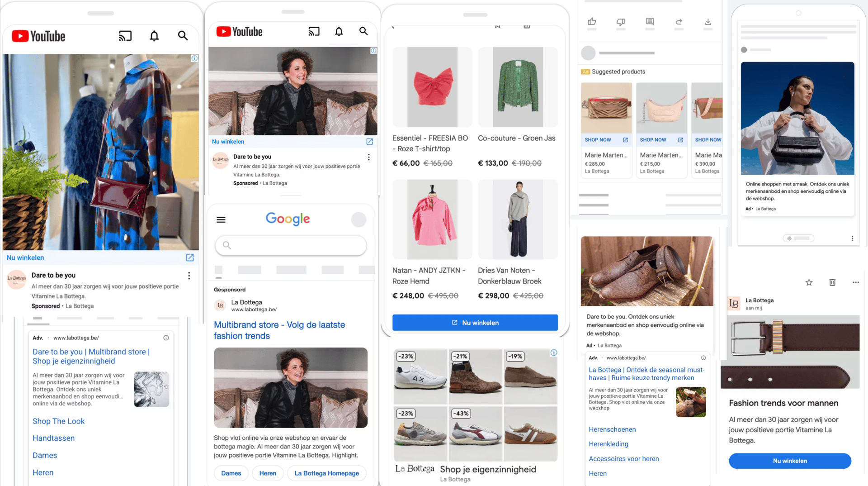
Task: Click the brown belt image in Gmail ad
Action: [x=790, y=352]
